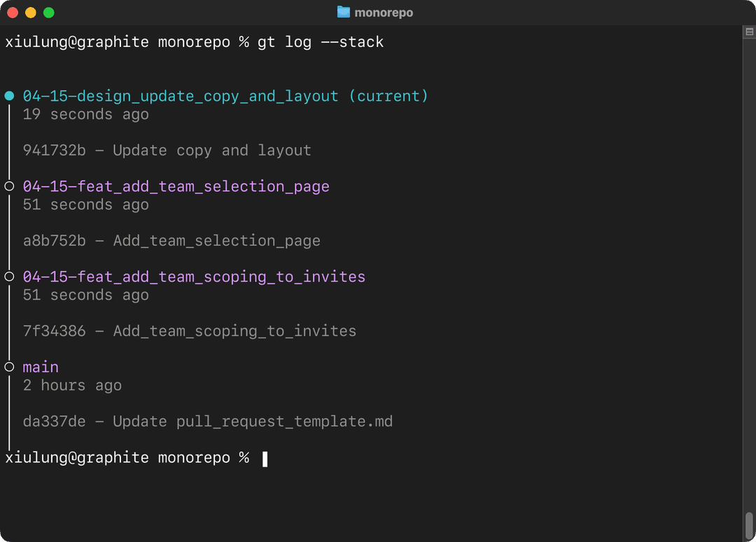Click the filled branch dot next to 04-15-design_update_copy_and_layout
Screen dimensions: 756x542
[9, 96]
